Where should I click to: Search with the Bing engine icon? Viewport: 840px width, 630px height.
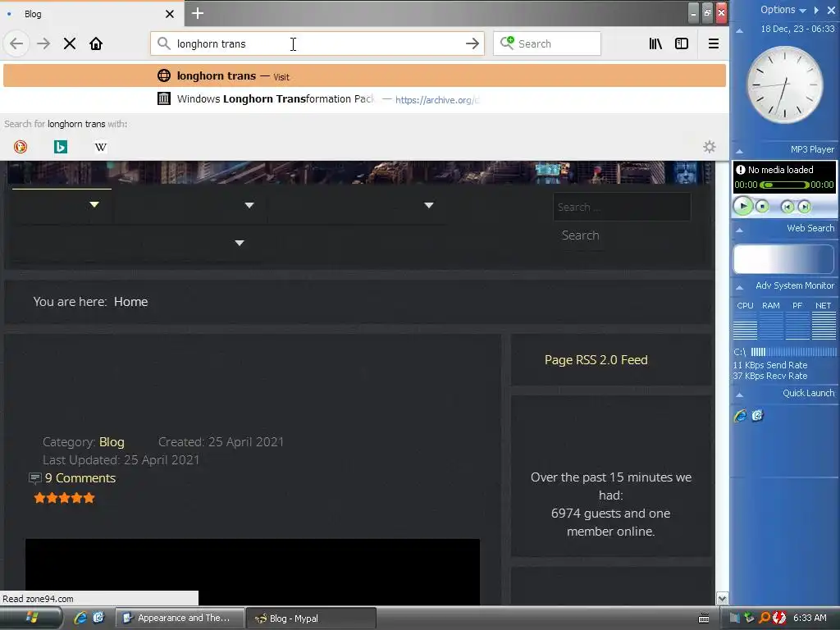[x=61, y=147]
